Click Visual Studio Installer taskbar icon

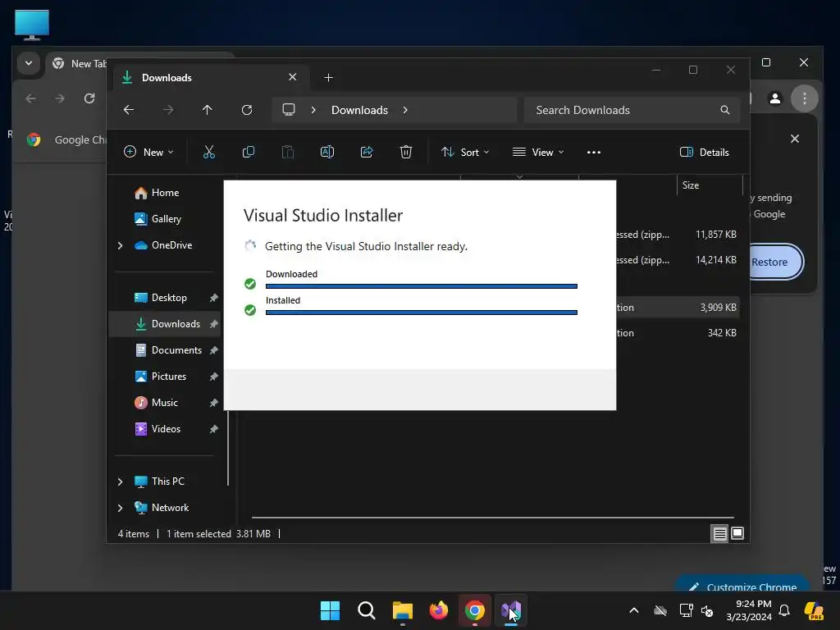click(x=511, y=610)
